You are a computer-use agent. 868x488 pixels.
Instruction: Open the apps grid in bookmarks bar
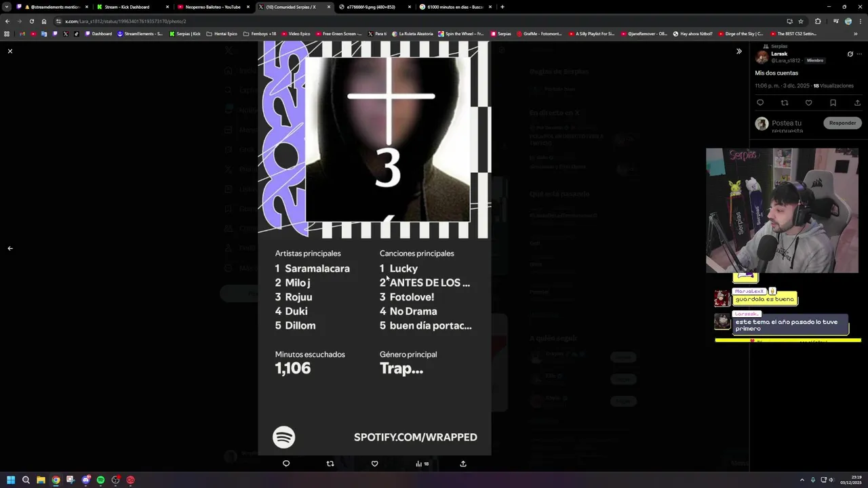pos(7,34)
